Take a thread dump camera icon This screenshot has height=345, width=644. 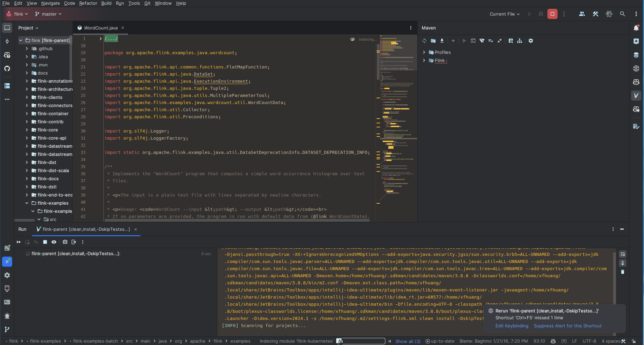[x=65, y=242]
